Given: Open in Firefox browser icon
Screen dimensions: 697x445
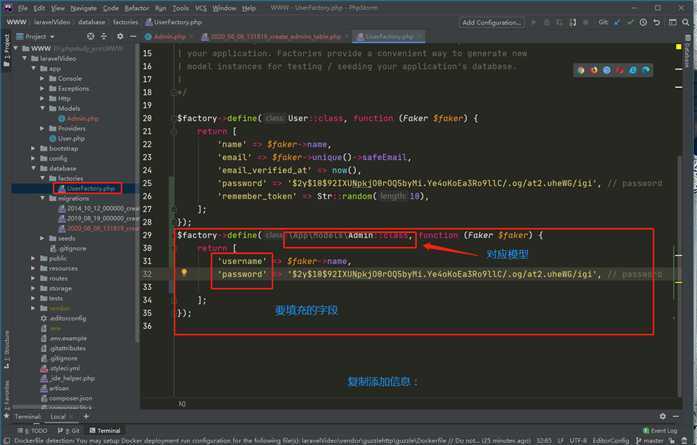Looking at the screenshot, I should tap(594, 70).
